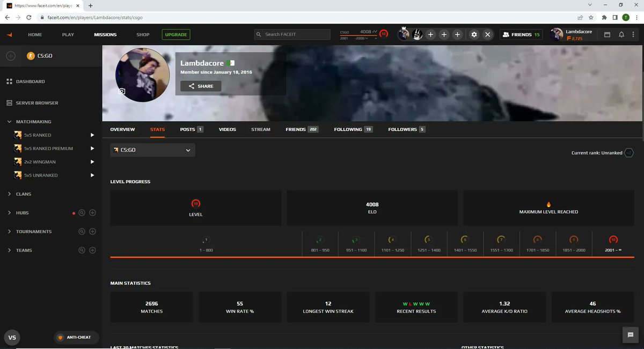The image size is (644, 349).
Task: Reload the page in Chrome
Action: coord(30,17)
